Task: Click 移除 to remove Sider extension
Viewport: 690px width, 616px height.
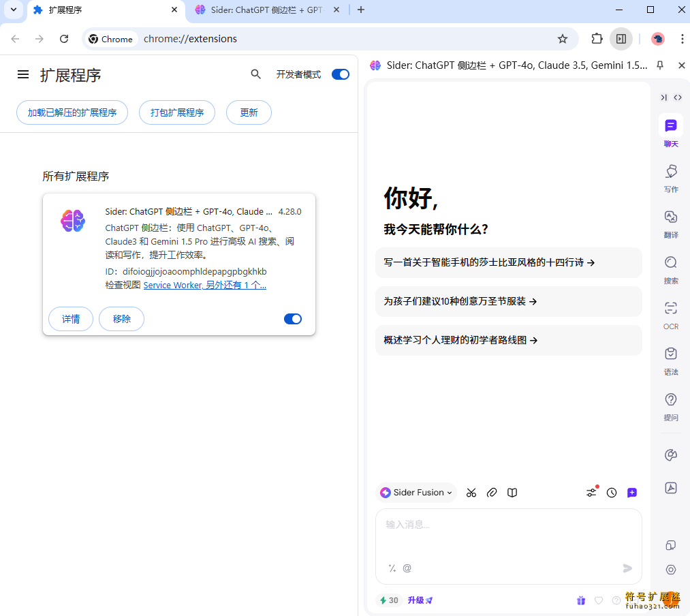Action: [x=121, y=319]
